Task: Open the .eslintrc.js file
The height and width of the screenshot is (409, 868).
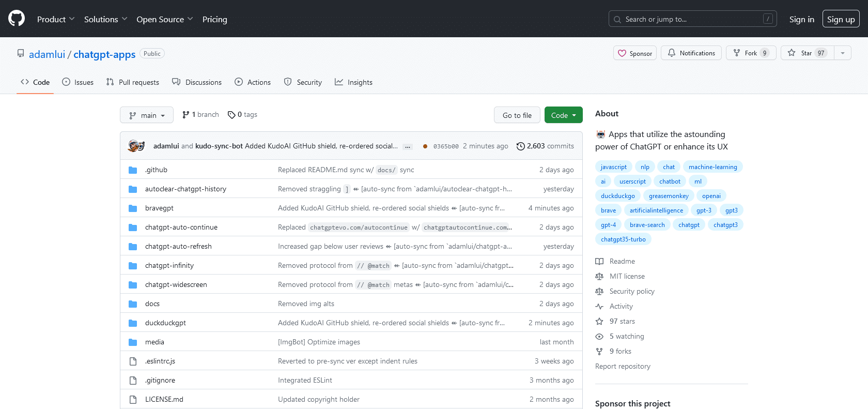Action: 160,361
